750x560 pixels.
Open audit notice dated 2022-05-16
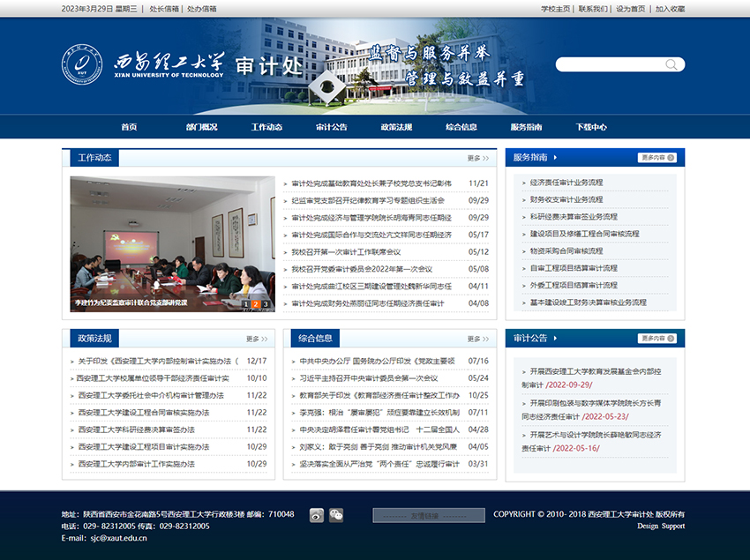click(592, 442)
